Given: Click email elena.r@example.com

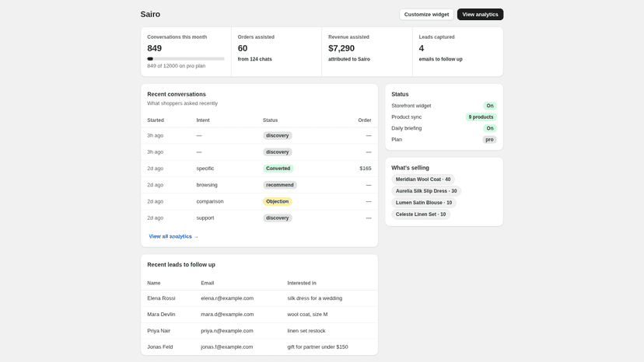Looking at the screenshot, I should tap(227, 298).
